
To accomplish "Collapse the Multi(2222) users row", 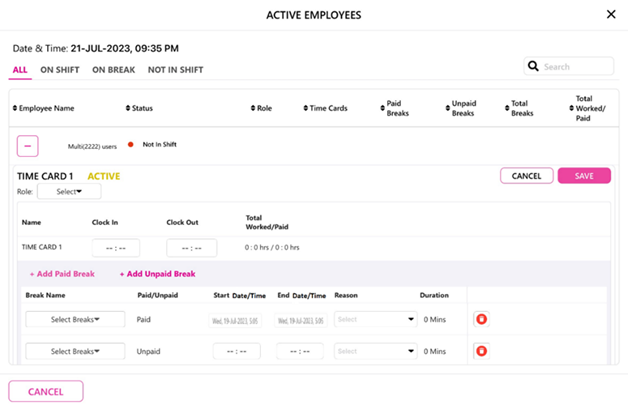I will coord(27,146).
